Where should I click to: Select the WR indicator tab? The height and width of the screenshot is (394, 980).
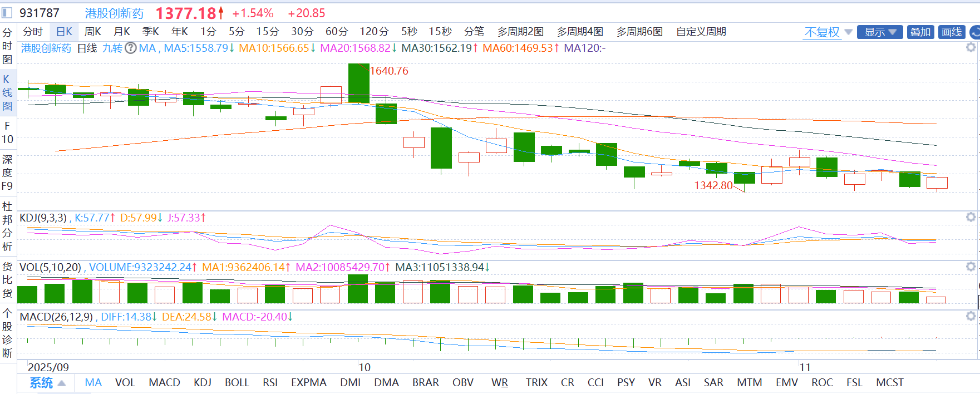point(500,383)
